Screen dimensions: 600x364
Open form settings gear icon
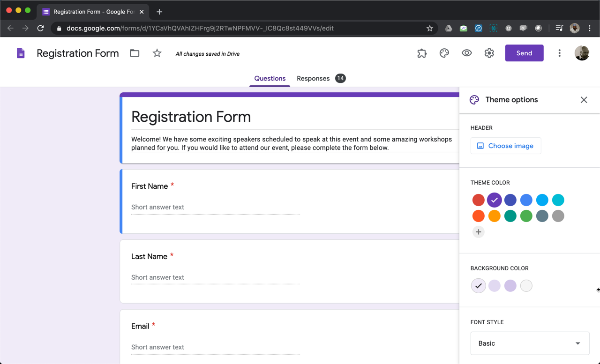(x=489, y=53)
